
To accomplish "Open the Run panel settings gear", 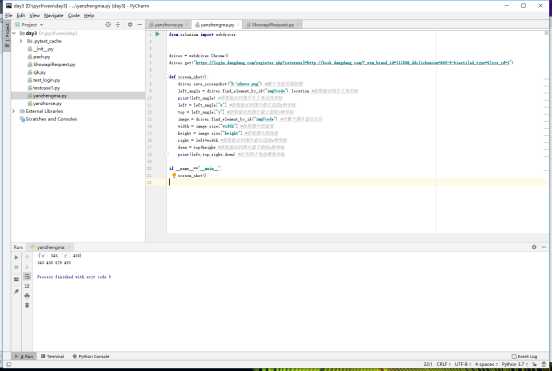I will point(534,247).
